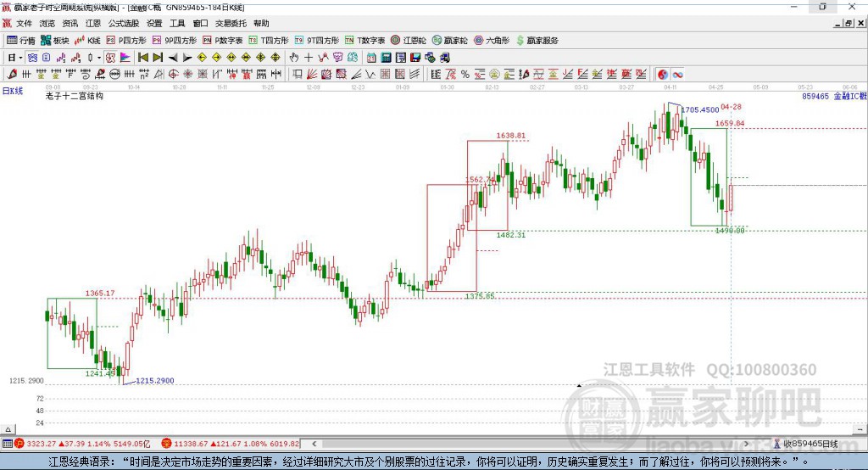This screenshot has width=868, height=470.
Task: Open the 帮助 menu
Action: [261, 23]
